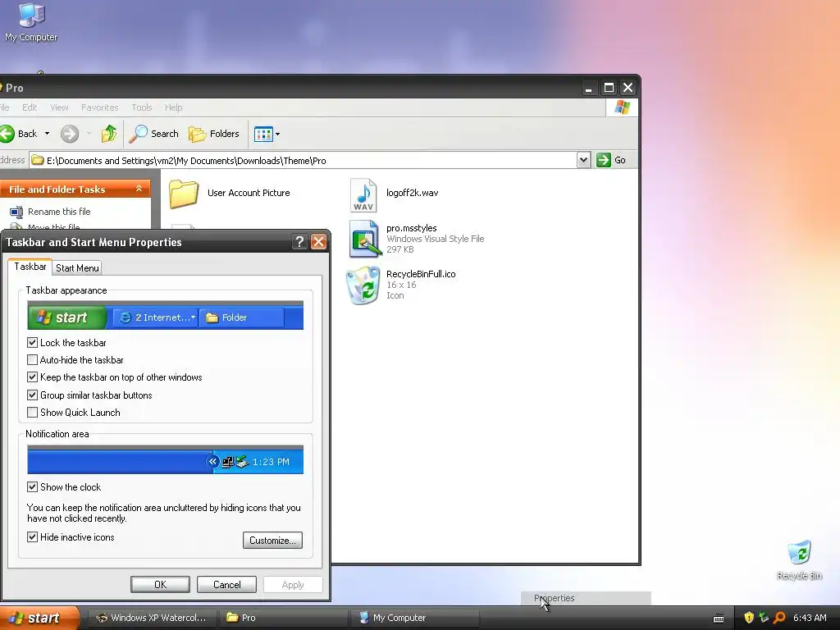
Task: Switch to My Computer taskbar button
Action: click(414, 618)
